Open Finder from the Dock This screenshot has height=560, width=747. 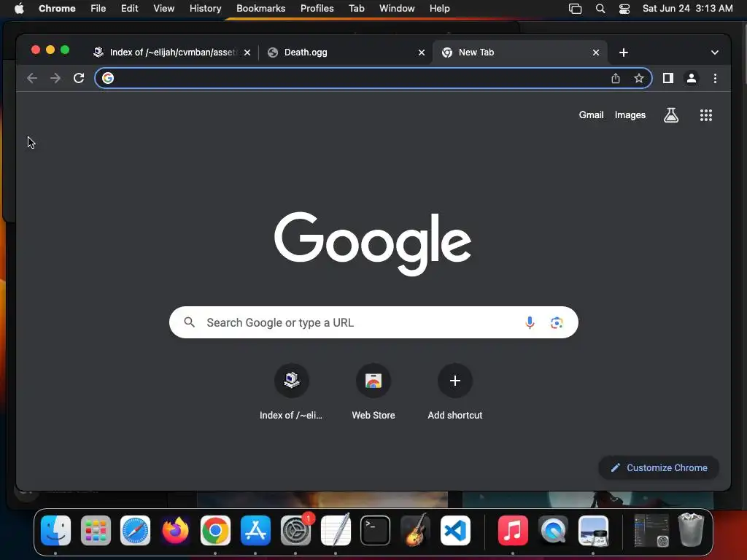coord(55,531)
